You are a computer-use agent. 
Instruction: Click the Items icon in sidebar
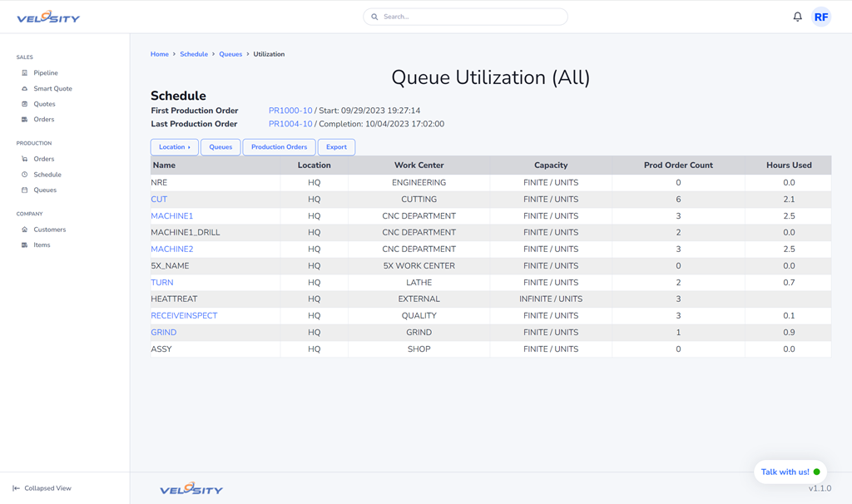pyautogui.click(x=25, y=245)
